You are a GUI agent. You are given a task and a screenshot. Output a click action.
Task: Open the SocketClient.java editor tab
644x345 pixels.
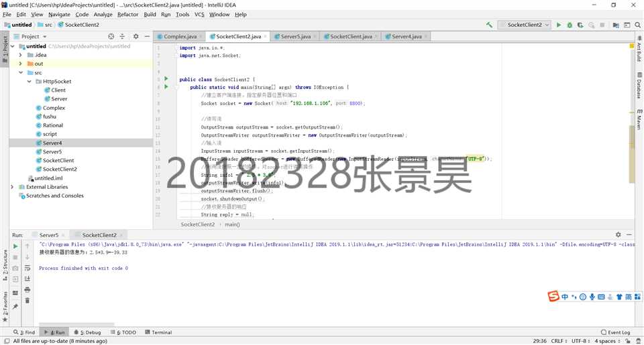point(351,37)
